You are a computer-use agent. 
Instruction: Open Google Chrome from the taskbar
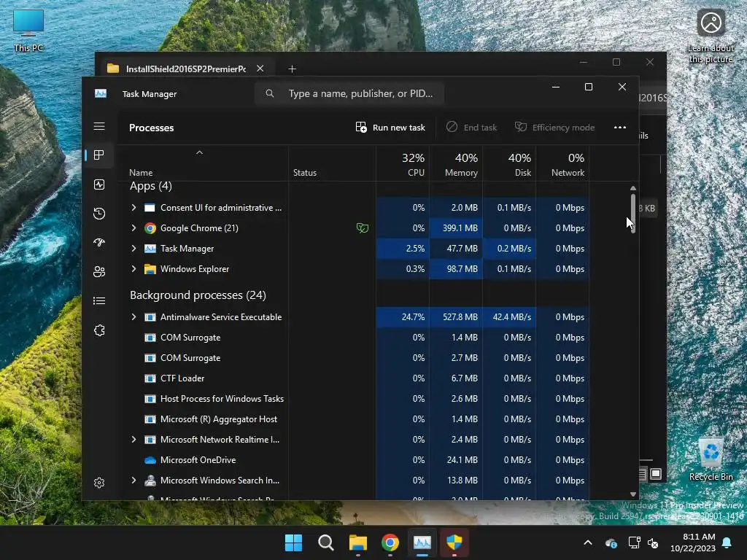coord(390,542)
